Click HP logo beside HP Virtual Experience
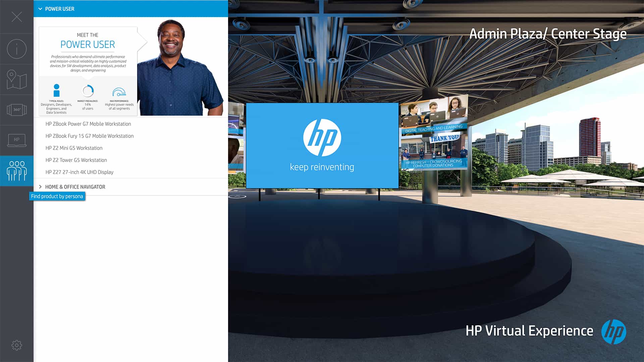The image size is (644, 362). (x=613, y=331)
